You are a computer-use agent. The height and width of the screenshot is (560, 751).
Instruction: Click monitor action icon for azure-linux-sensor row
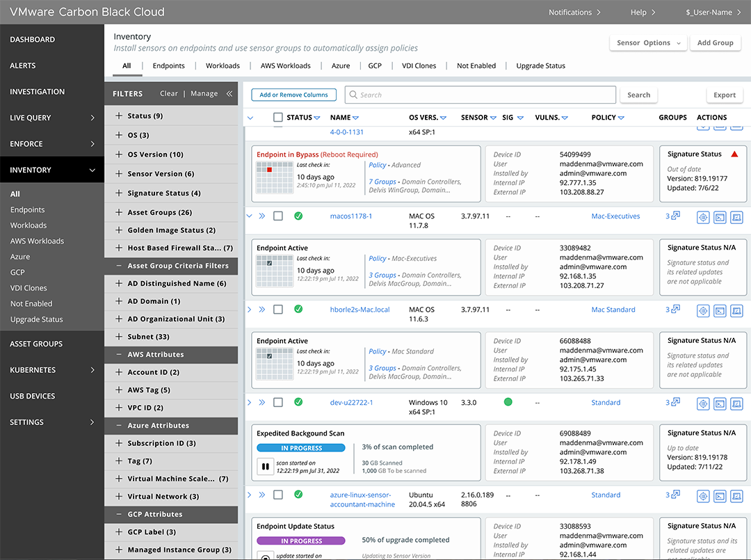tap(736, 496)
